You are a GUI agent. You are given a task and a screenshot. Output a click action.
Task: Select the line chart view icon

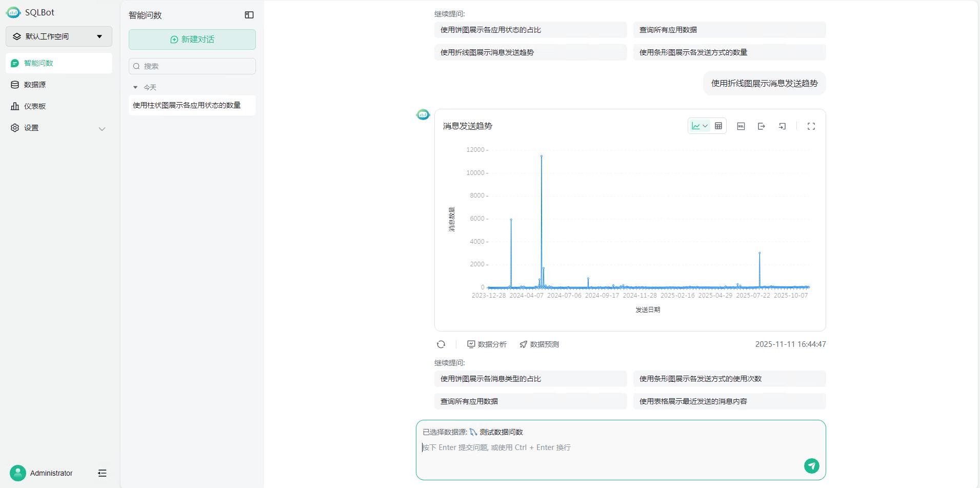coord(696,126)
